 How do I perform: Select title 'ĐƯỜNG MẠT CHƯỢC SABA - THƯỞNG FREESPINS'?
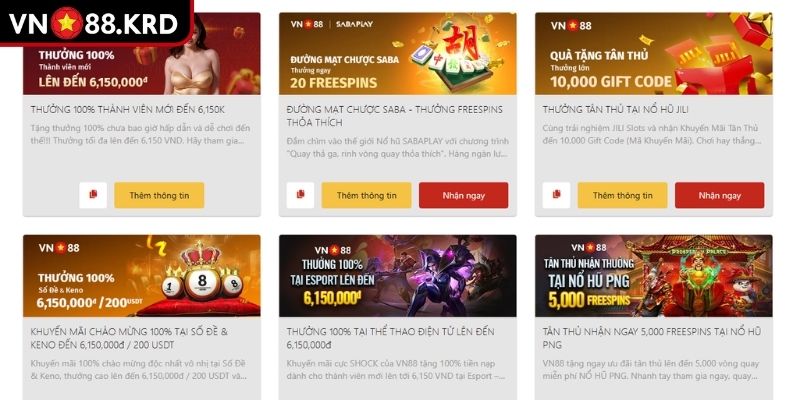[x=394, y=110]
